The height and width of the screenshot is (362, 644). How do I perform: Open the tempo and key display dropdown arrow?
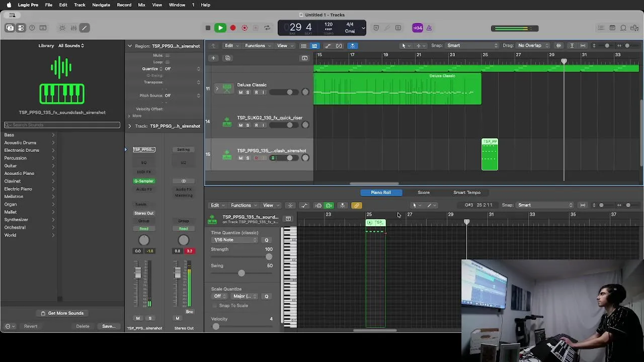pos(363,28)
